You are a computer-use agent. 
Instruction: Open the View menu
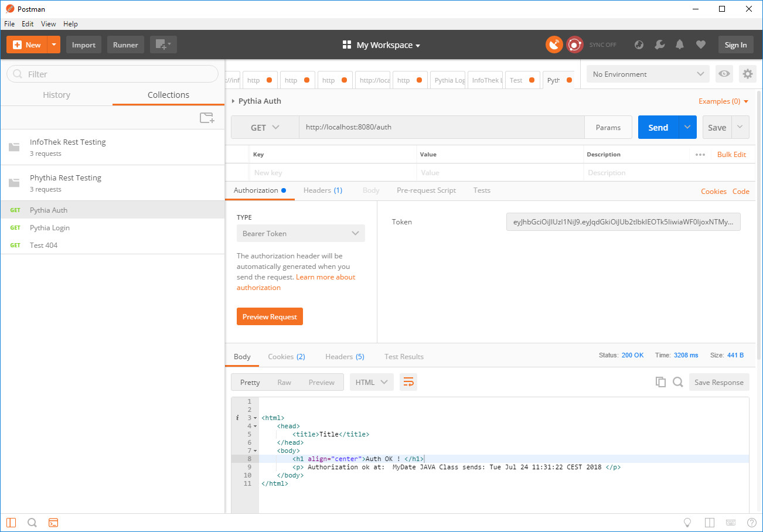(49, 24)
